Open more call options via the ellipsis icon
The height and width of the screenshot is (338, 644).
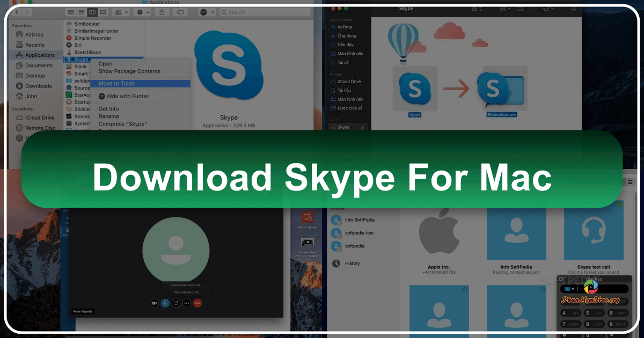pyautogui.click(x=186, y=303)
